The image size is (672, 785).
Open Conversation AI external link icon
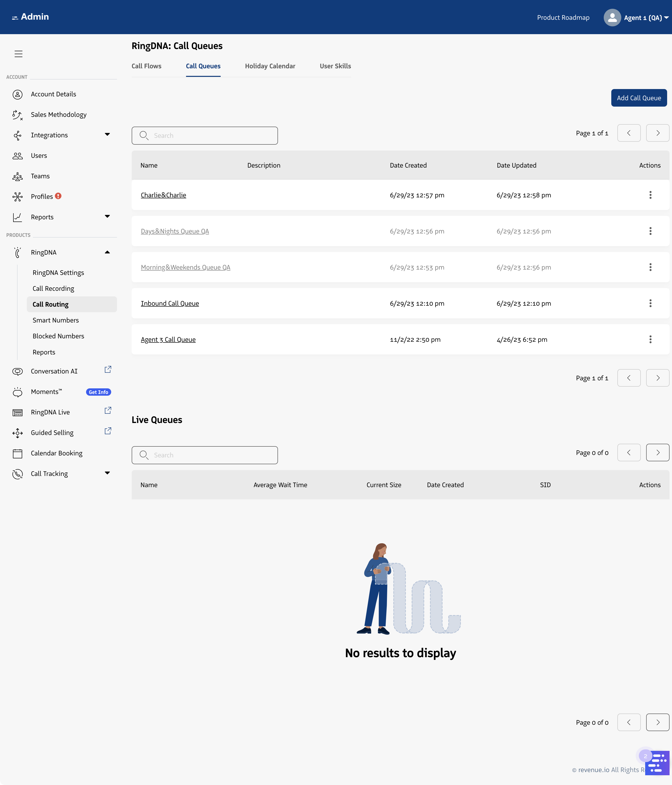point(108,369)
